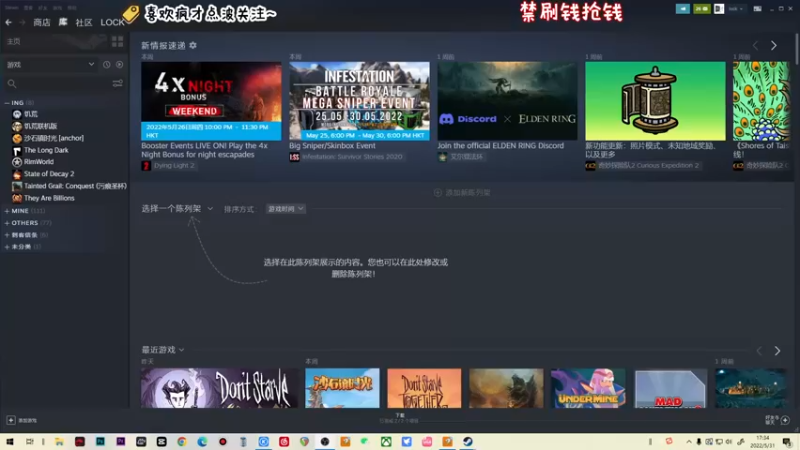Open the account name dropdown in title bar

(736, 9)
